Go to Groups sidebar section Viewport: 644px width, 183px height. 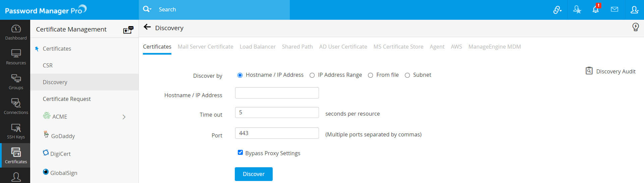click(x=16, y=82)
